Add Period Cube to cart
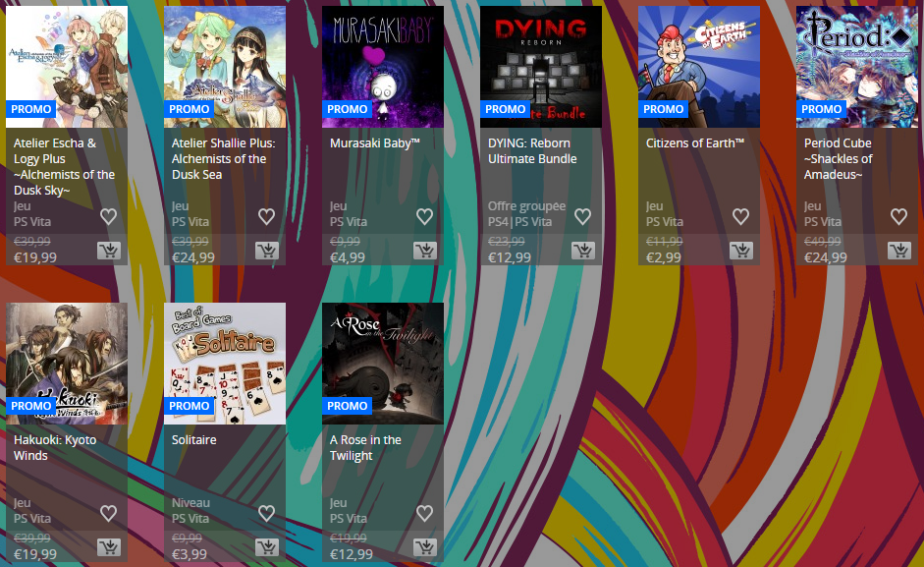The image size is (924, 567). [898, 251]
